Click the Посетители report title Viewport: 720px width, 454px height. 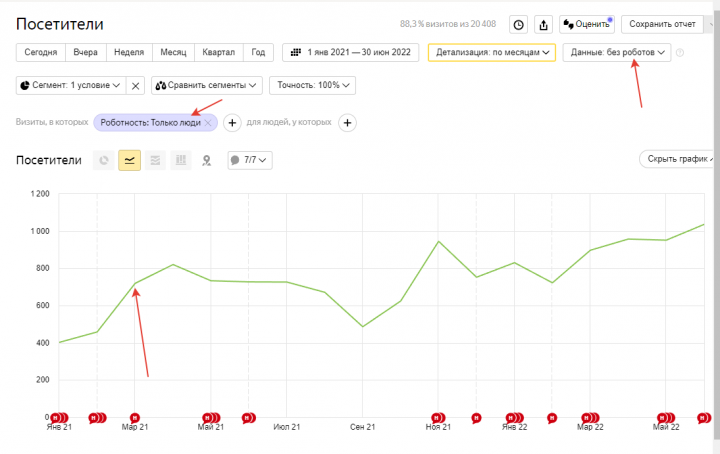click(x=60, y=24)
